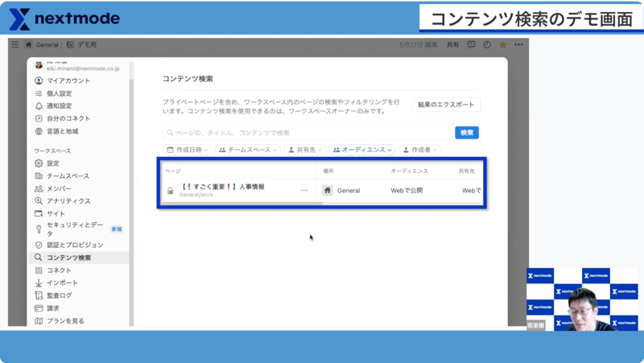Click the Webで公開 audience cell
The image size is (644, 363).
(407, 191)
